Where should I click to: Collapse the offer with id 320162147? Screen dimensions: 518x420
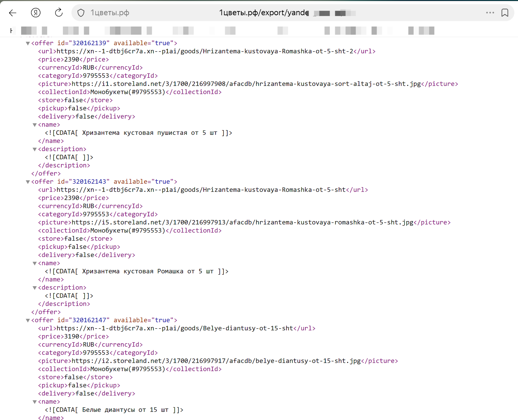point(28,321)
